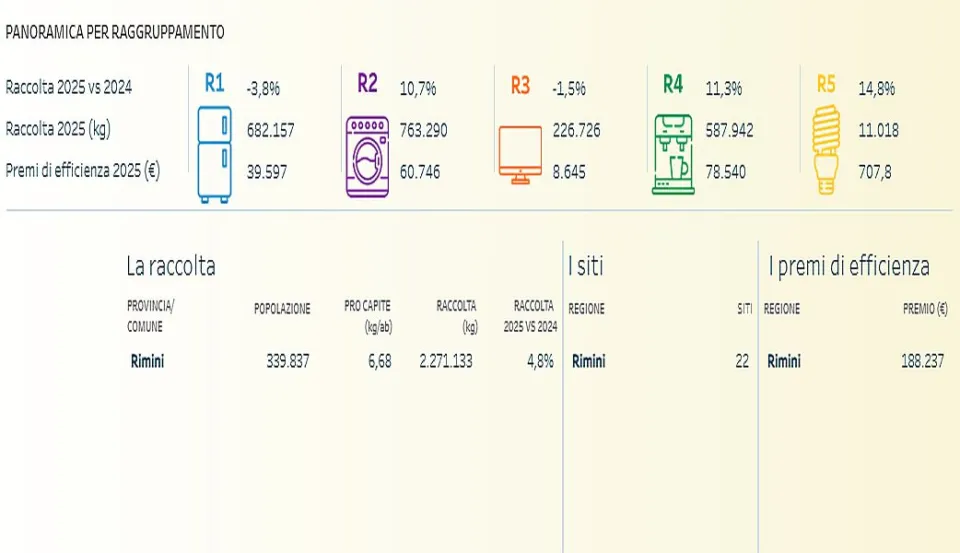Click Rimini in the premi di efficienza table
Image resolution: width=960 pixels, height=553 pixels.
tap(783, 362)
